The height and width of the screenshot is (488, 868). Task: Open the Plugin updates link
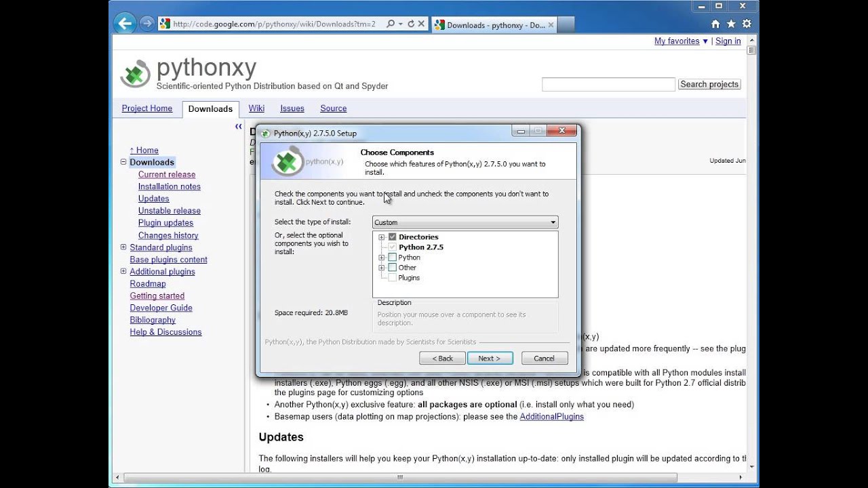point(166,223)
